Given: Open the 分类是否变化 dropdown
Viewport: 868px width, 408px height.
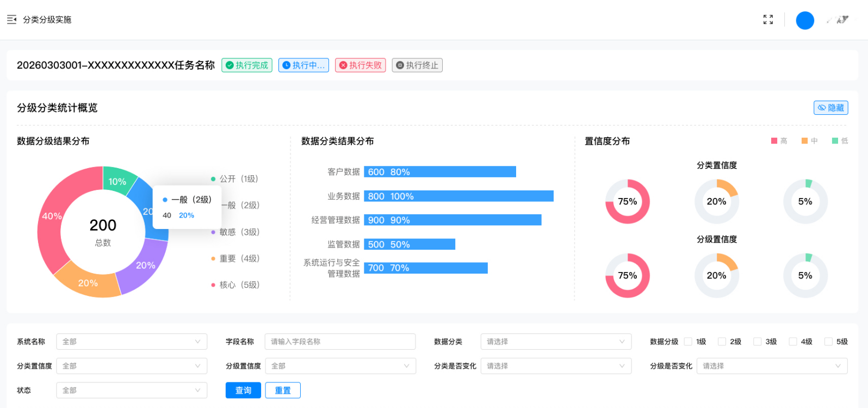Looking at the screenshot, I should click(x=556, y=366).
